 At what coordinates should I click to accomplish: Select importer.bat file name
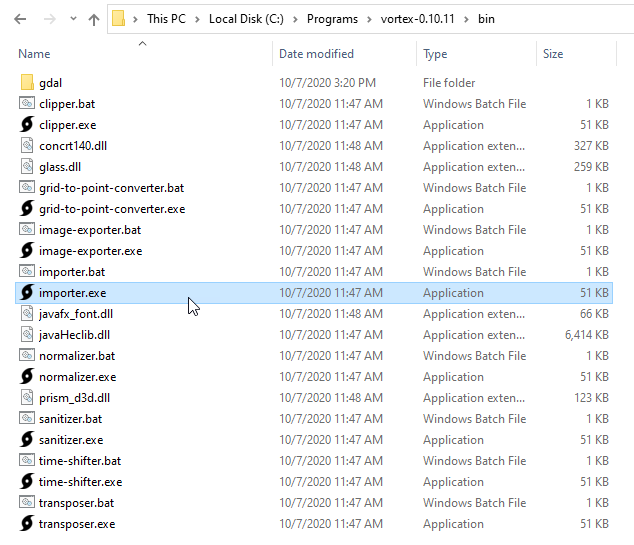(x=72, y=272)
